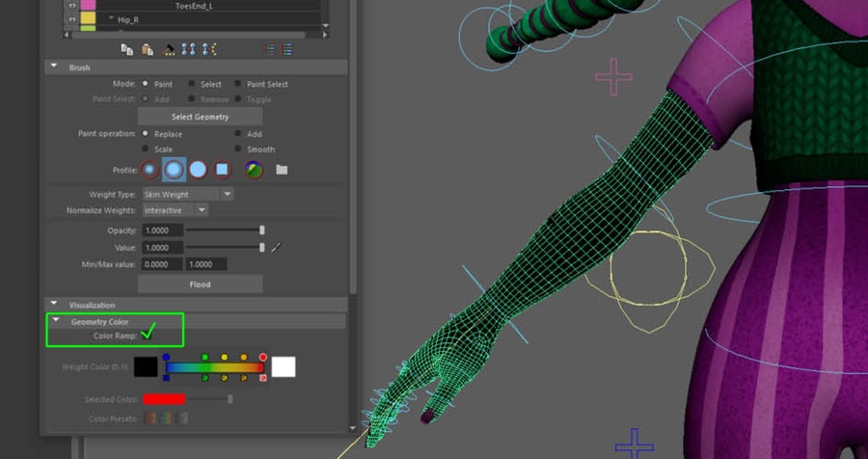Click the Flood button
The width and height of the screenshot is (868, 459).
200,284
